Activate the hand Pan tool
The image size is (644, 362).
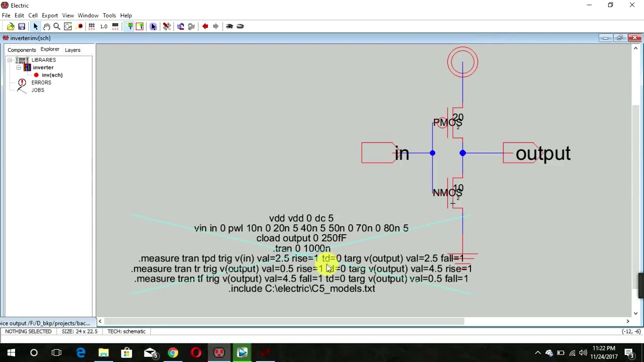46,26
